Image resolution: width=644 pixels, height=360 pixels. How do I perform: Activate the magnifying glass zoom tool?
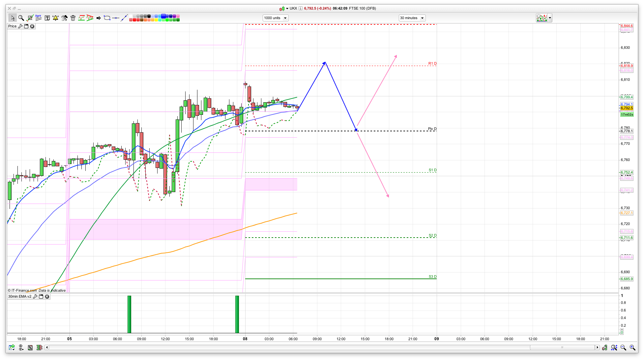click(21, 18)
